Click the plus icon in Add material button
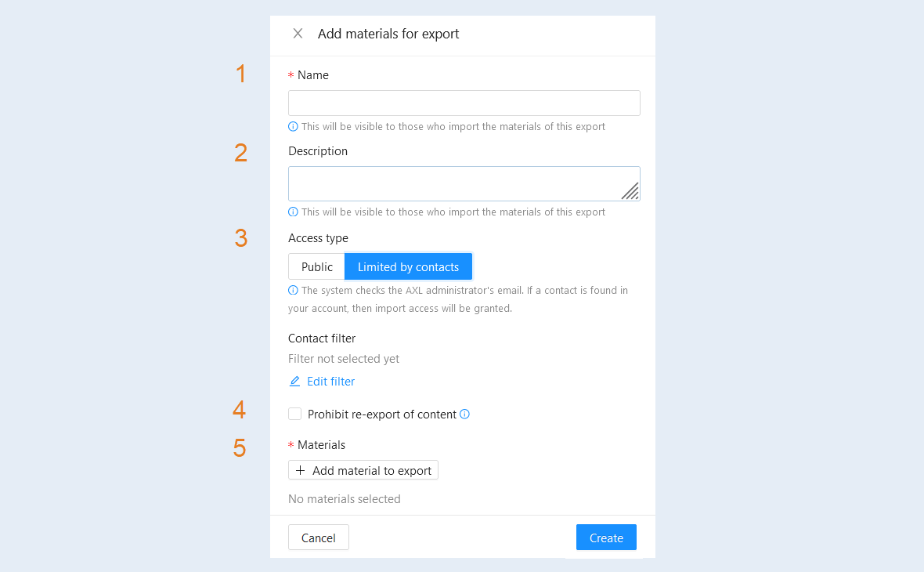 click(300, 470)
